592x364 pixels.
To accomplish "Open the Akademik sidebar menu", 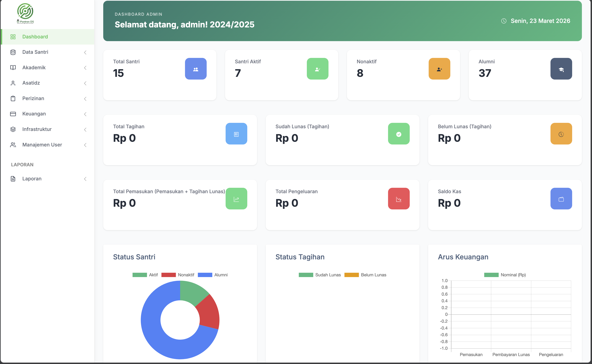I will coord(34,68).
